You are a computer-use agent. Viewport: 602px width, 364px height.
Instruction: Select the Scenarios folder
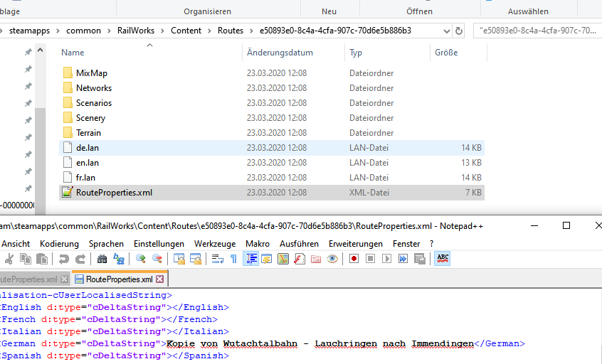click(93, 103)
